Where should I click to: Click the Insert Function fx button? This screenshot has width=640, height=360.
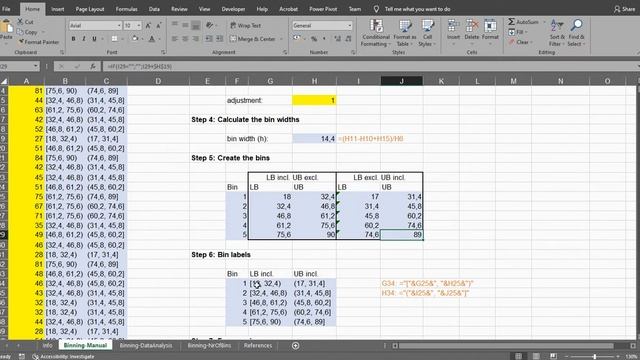93,66
